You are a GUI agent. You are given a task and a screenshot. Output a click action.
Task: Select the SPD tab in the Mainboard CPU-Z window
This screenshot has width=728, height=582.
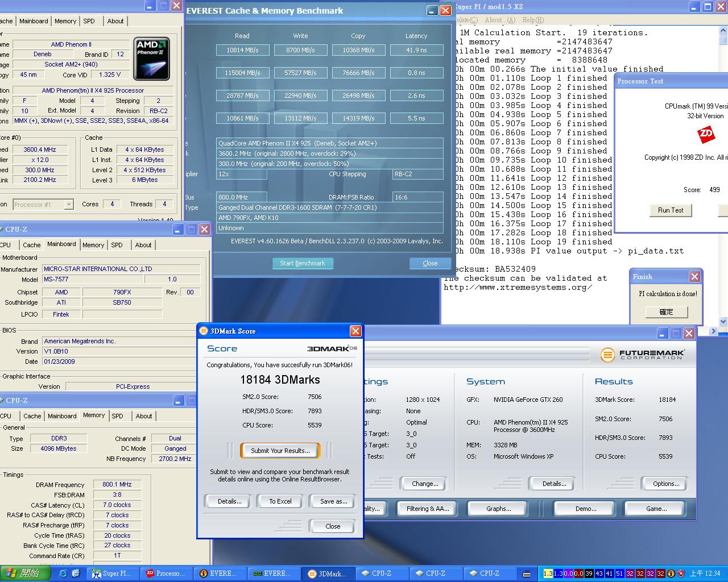coord(117,245)
